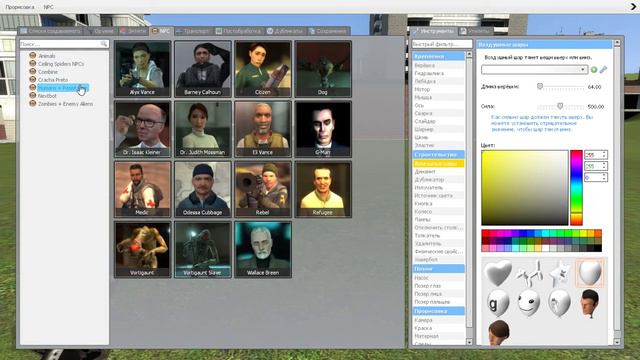Select the Камера tool

tap(438, 320)
